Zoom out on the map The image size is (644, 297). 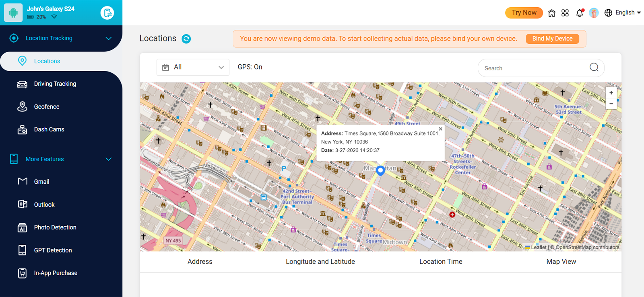tap(611, 104)
